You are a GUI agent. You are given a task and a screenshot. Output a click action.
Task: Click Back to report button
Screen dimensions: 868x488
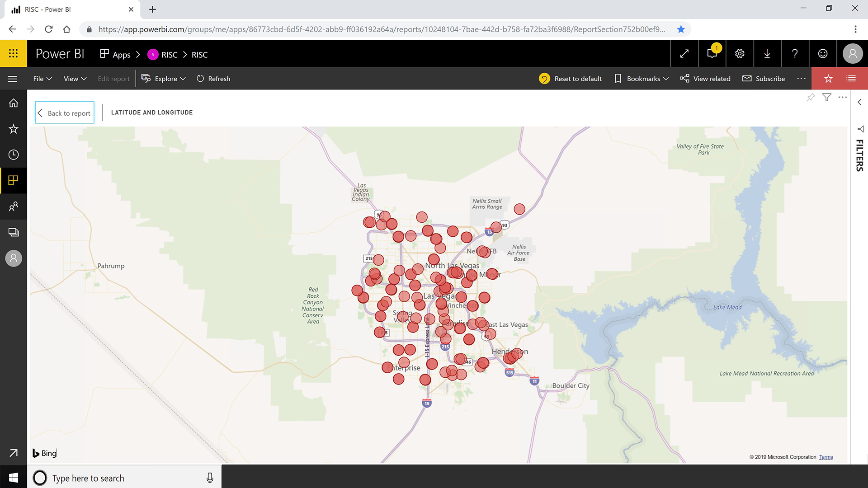pos(65,113)
